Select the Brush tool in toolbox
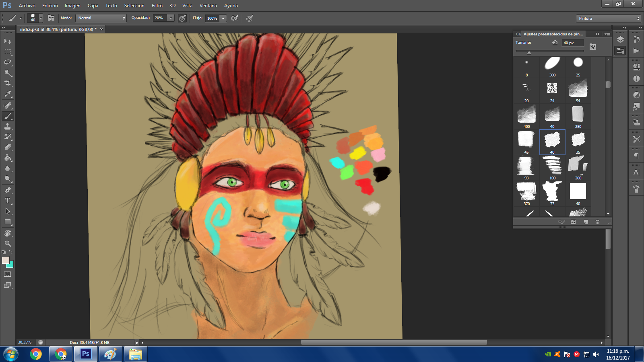Screen dimensions: 644x362 click(x=8, y=116)
